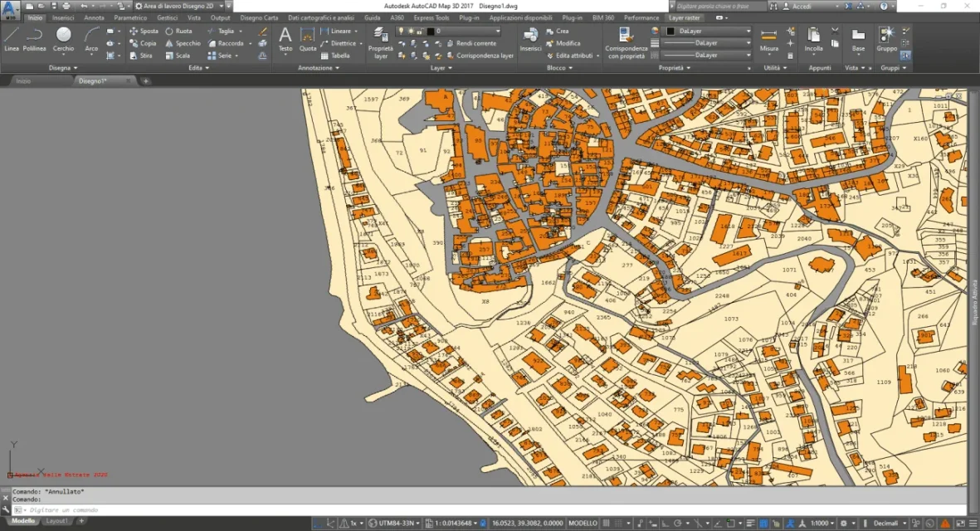Click the Inserisci block icon

click(x=530, y=39)
